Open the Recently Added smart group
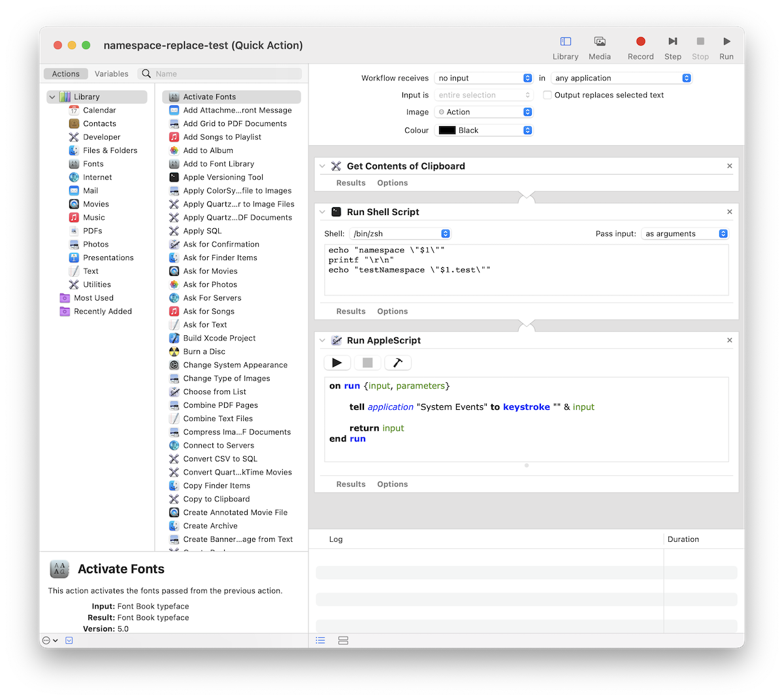This screenshot has width=784, height=700. tap(103, 311)
